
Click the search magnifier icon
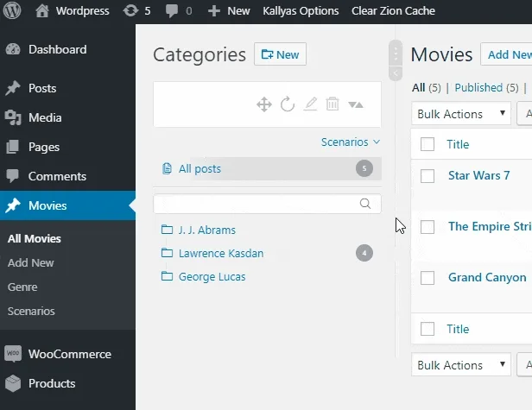(365, 204)
